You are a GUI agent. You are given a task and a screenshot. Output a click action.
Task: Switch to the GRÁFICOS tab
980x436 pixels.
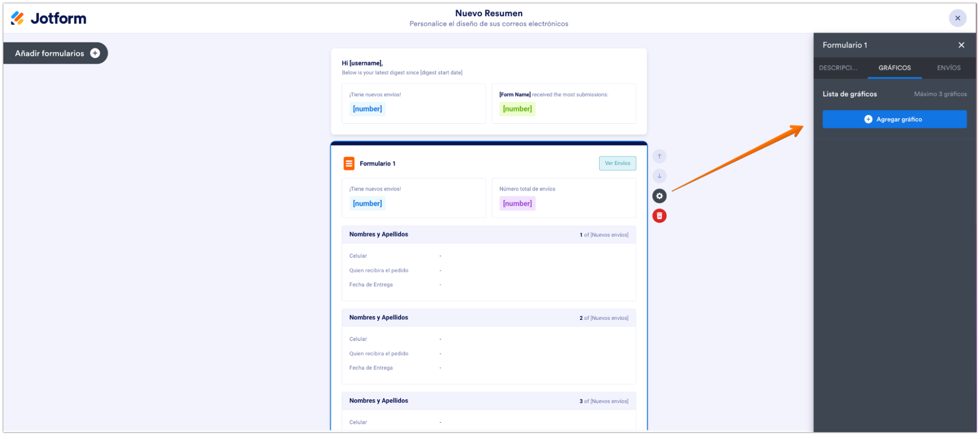click(x=894, y=68)
